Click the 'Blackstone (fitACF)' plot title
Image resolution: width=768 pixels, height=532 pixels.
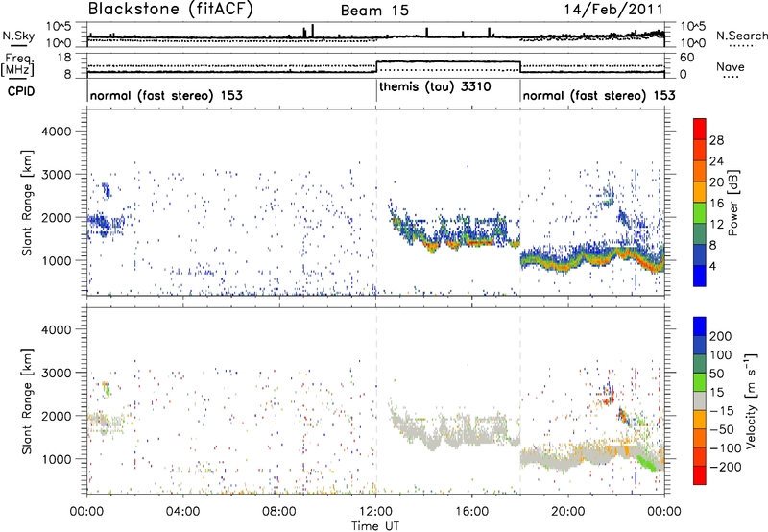pos(170,10)
